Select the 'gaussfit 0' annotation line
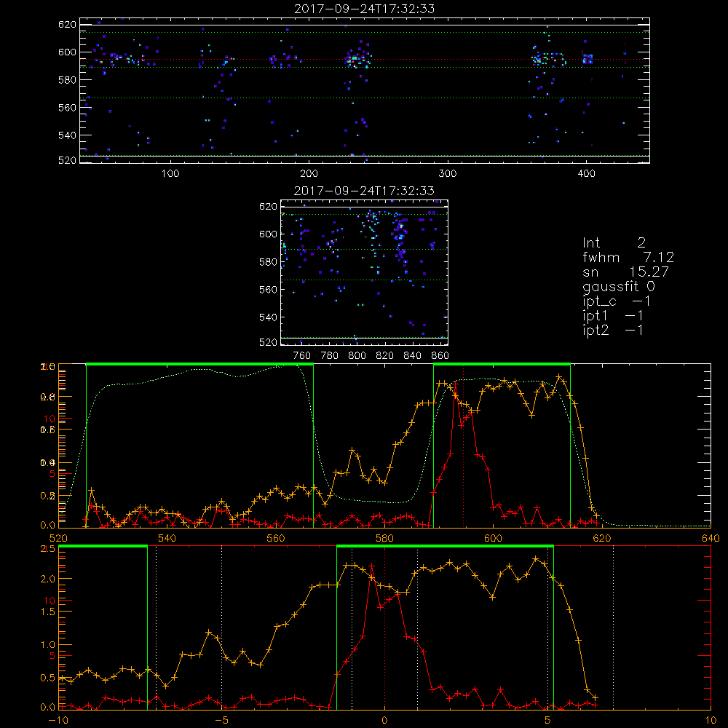This screenshot has height=728, width=728. pos(619,287)
